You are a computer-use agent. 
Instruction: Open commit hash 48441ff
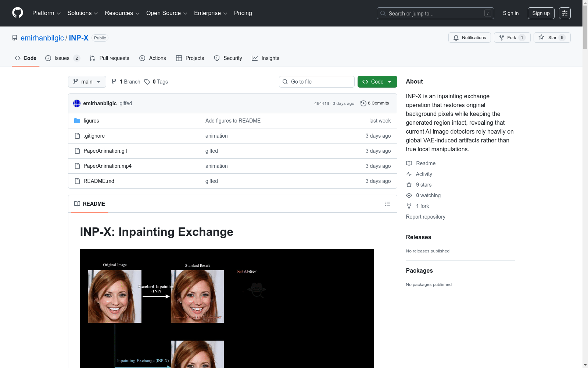tap(322, 103)
